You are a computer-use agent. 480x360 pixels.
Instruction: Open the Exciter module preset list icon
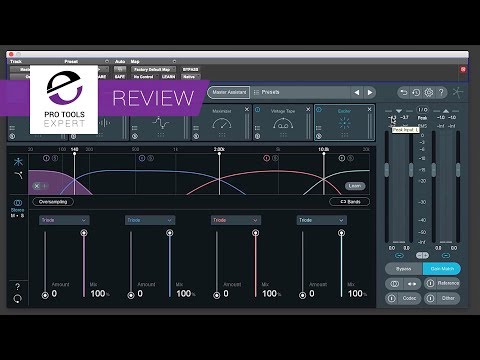319,128
